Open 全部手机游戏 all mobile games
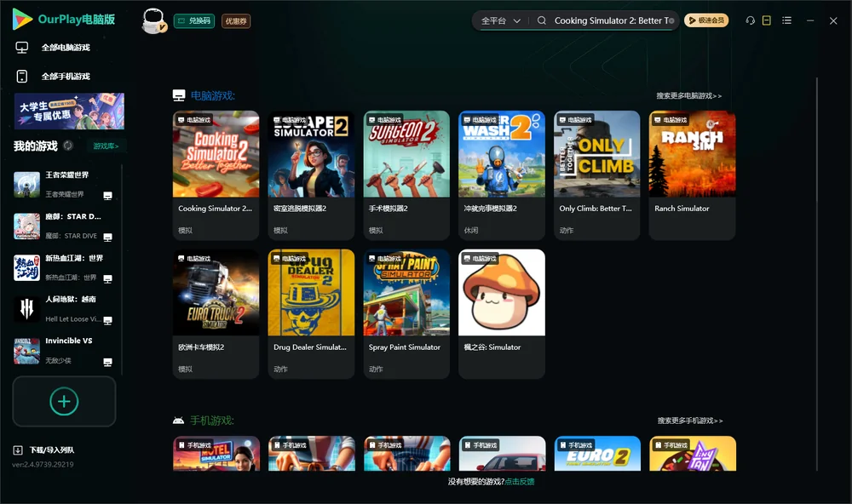The width and height of the screenshot is (852, 504). point(66,76)
